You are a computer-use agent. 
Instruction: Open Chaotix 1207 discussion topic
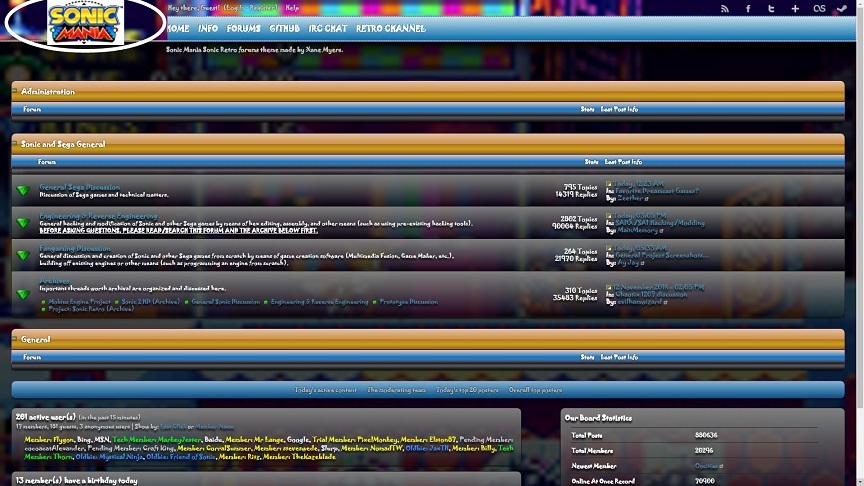click(651, 294)
